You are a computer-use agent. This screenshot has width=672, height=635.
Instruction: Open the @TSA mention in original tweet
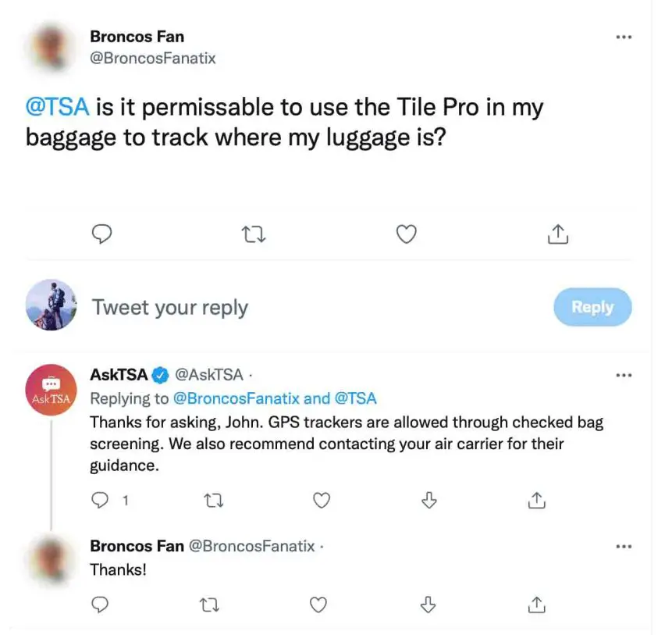(57, 107)
